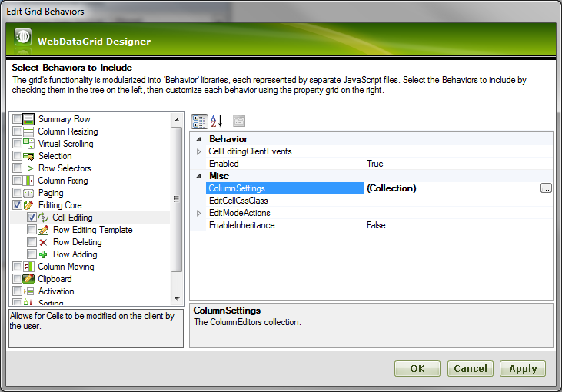
Task: Click the behavior tree scroll down arrow
Action: [x=177, y=298]
